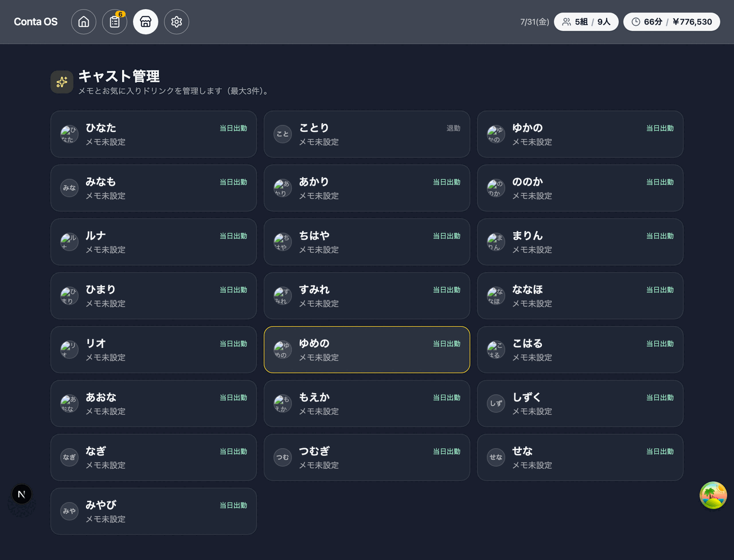Select the ななほ cast card
Screen dimensions: 734x560
(x=580, y=296)
